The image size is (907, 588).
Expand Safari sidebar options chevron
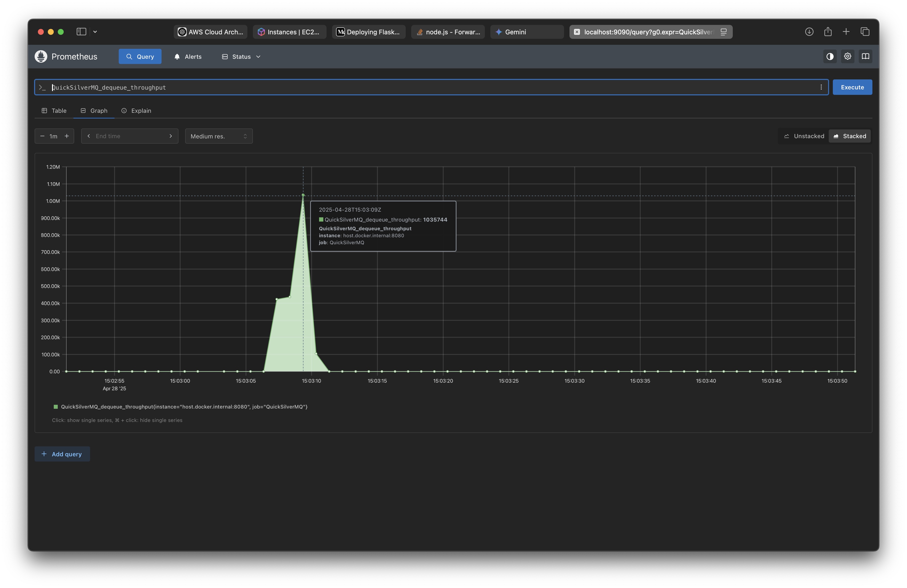[95, 32]
